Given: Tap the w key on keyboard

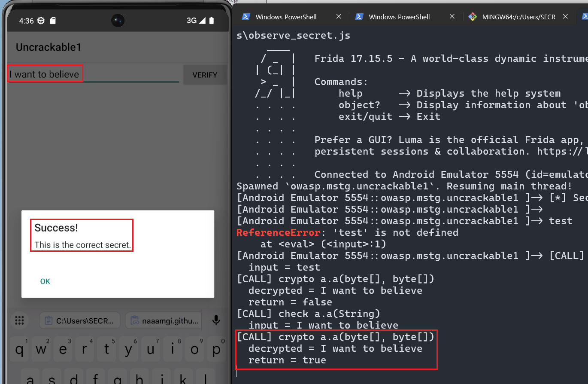Looking at the screenshot, I should tap(41, 349).
